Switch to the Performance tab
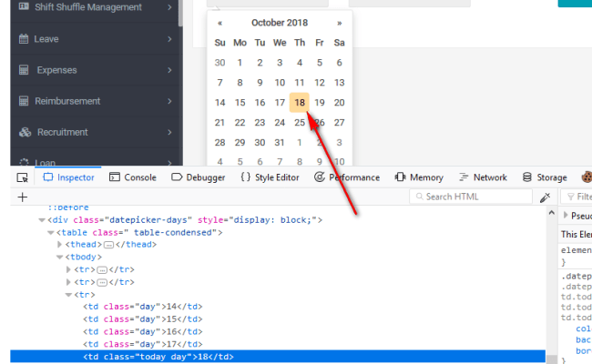 coord(347,177)
